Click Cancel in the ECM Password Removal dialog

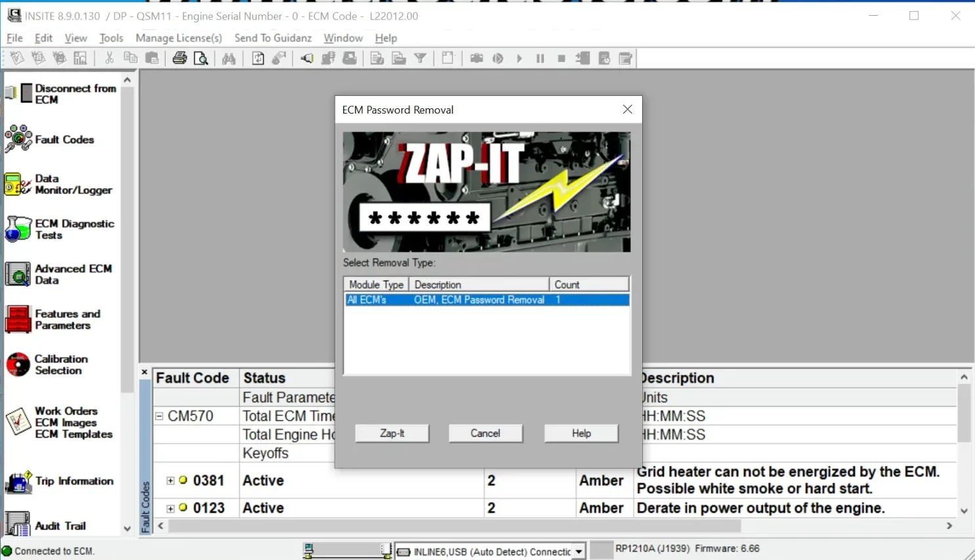486,433
